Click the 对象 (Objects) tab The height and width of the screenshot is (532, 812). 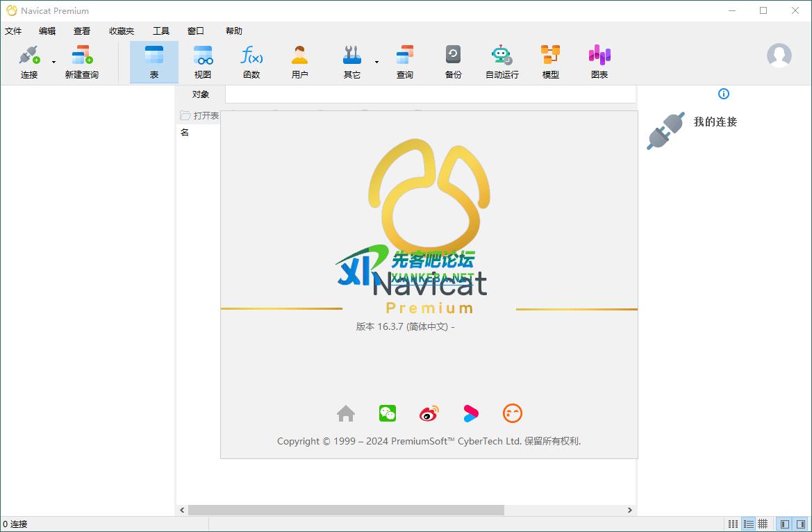[x=201, y=94]
